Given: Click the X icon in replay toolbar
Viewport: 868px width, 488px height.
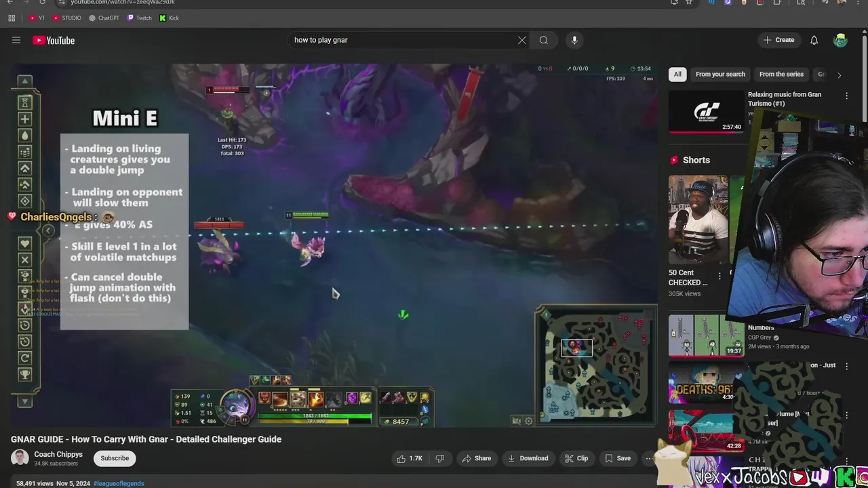Looking at the screenshot, I should [25, 260].
